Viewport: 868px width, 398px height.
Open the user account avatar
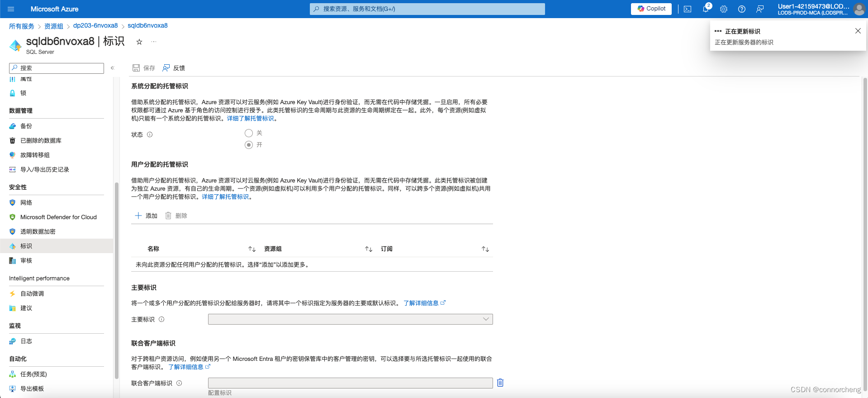tap(859, 9)
